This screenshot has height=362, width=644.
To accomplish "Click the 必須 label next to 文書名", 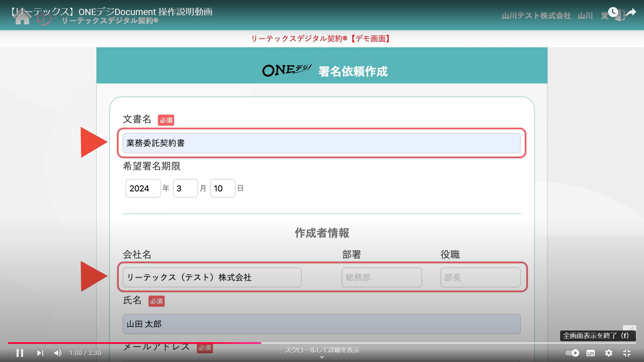I will pos(166,120).
